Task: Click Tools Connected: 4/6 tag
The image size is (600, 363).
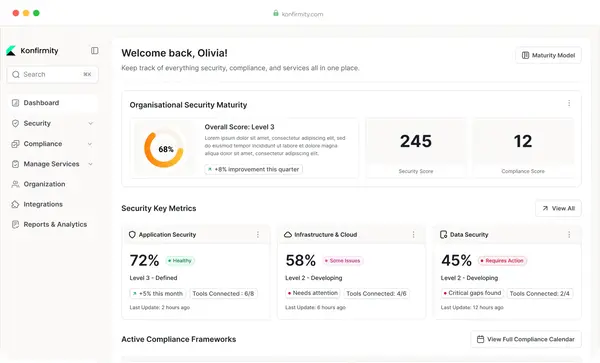Action: [377, 293]
